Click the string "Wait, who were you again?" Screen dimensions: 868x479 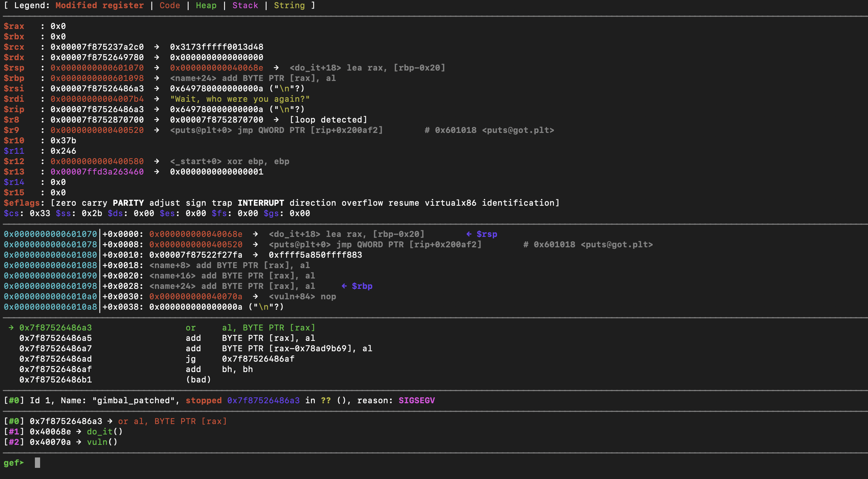click(x=240, y=99)
